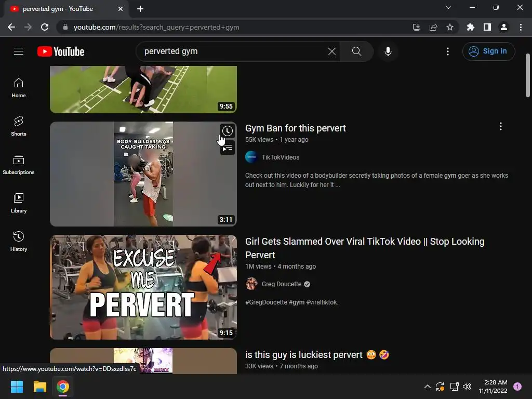Open History in the sidebar

[x=19, y=241]
